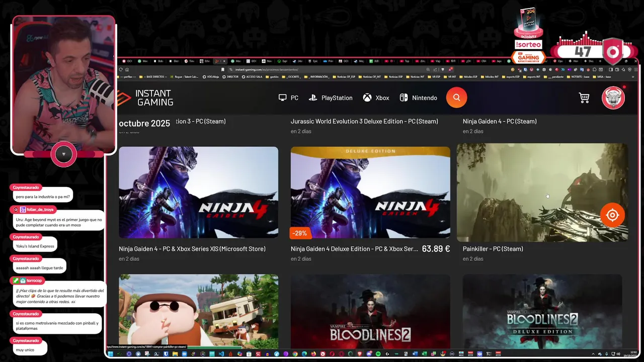This screenshot has height=362, width=644.
Task: Open the Rogue - Talent Calc bookmark
Action: pos(185,76)
